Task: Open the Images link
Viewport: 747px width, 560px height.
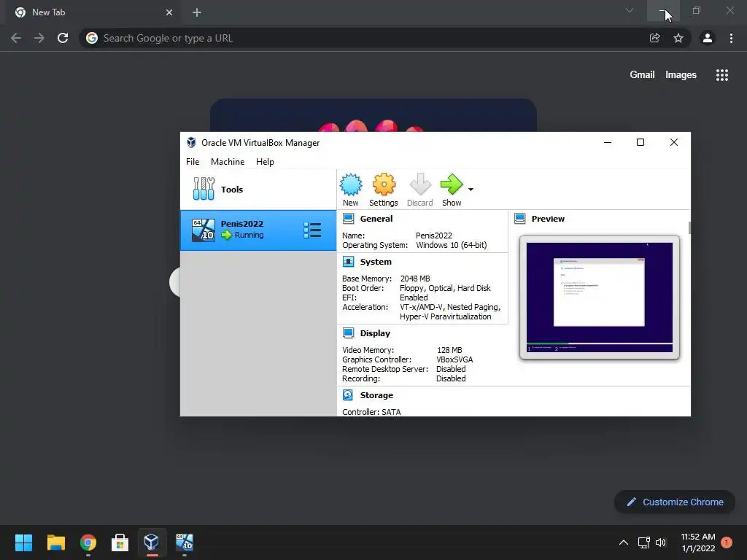Action: (681, 75)
